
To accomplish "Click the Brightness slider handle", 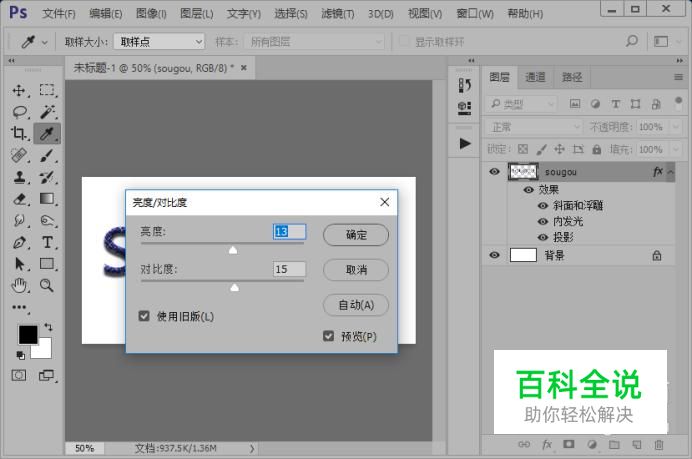I will pos(233,250).
